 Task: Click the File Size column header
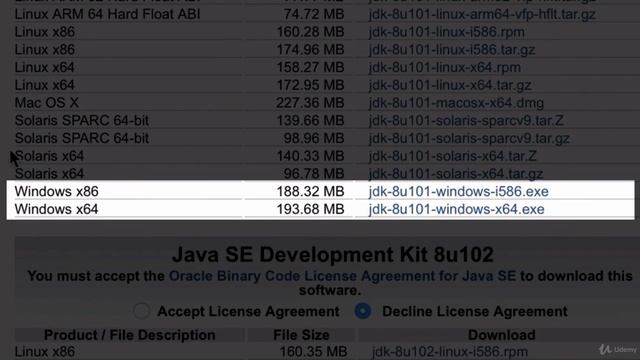click(301, 335)
